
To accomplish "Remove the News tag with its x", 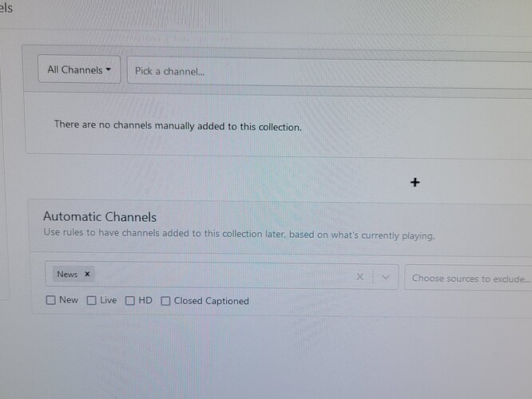I will tap(87, 274).
